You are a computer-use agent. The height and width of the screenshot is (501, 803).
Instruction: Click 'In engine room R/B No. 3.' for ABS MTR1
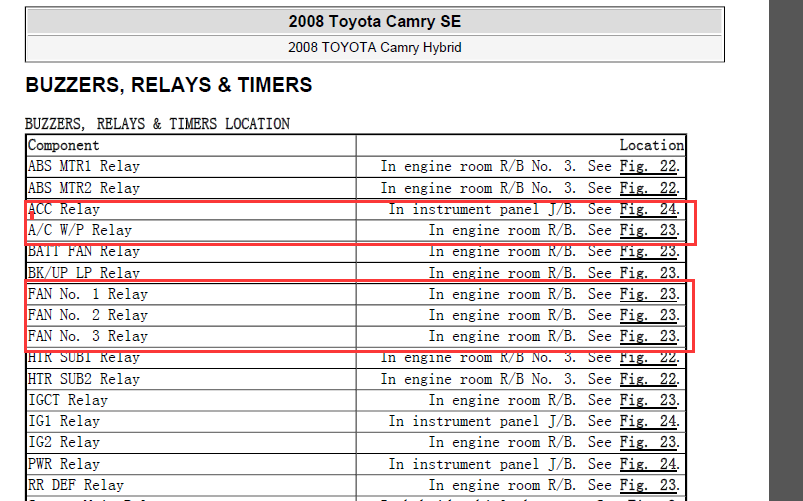coord(478,166)
